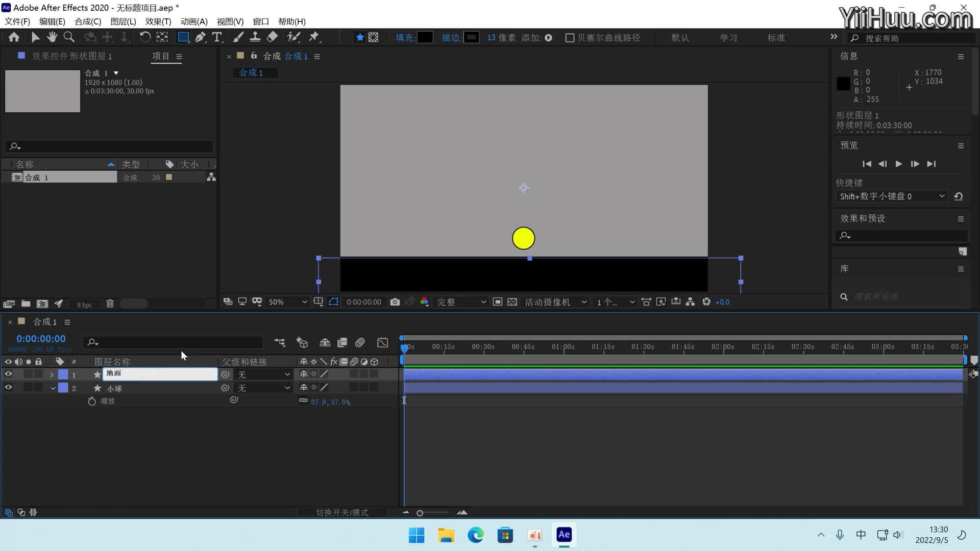This screenshot has height=551, width=980.
Task: Toggle the transparency grid icon in viewer
Action: [x=512, y=302]
